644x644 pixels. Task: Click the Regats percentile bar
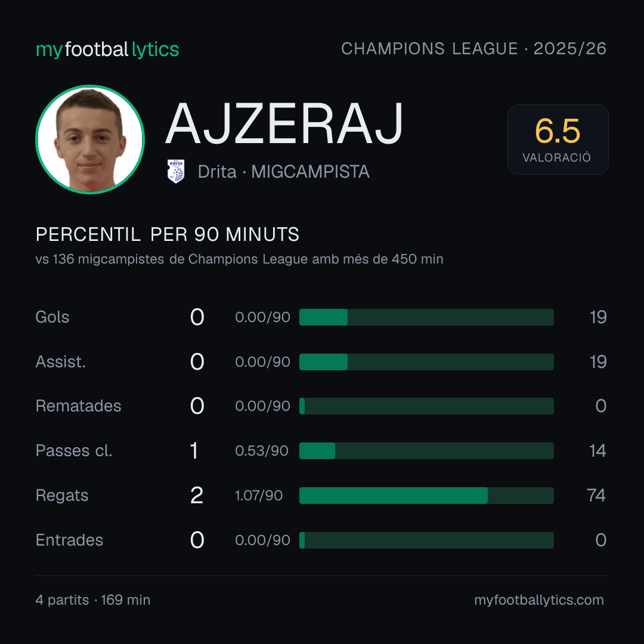tap(426, 496)
